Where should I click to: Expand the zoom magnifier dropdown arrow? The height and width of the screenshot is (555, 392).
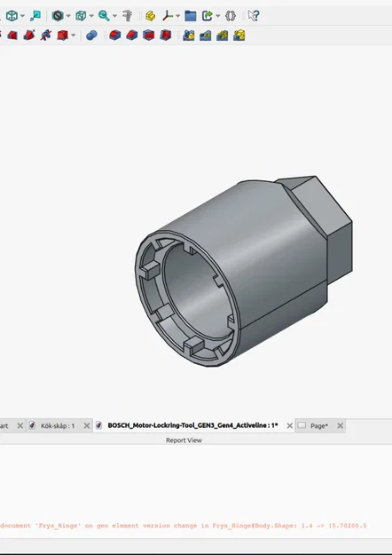(114, 16)
